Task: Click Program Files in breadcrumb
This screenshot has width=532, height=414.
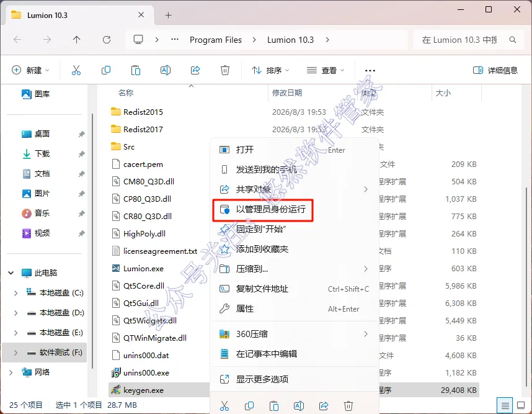Action: [215, 40]
